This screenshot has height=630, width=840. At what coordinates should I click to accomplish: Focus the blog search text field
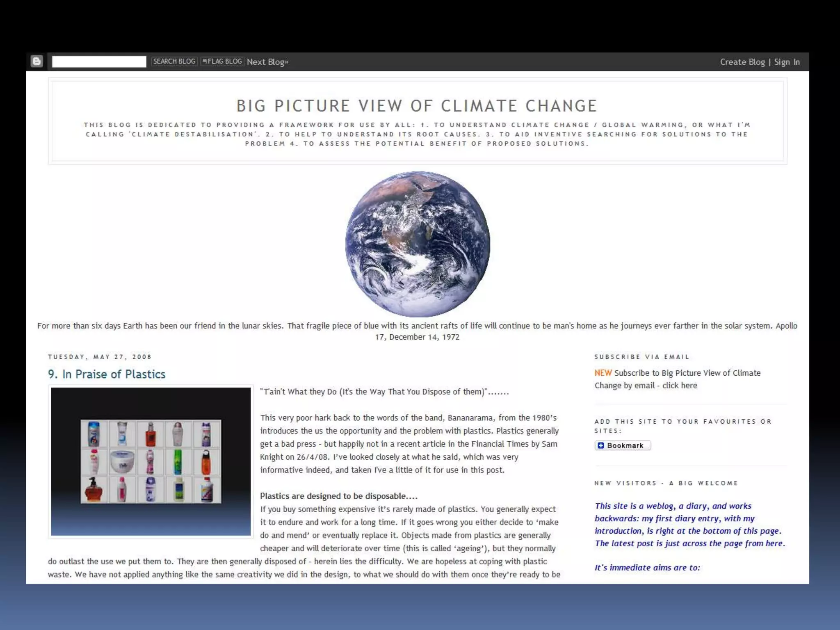tap(99, 62)
